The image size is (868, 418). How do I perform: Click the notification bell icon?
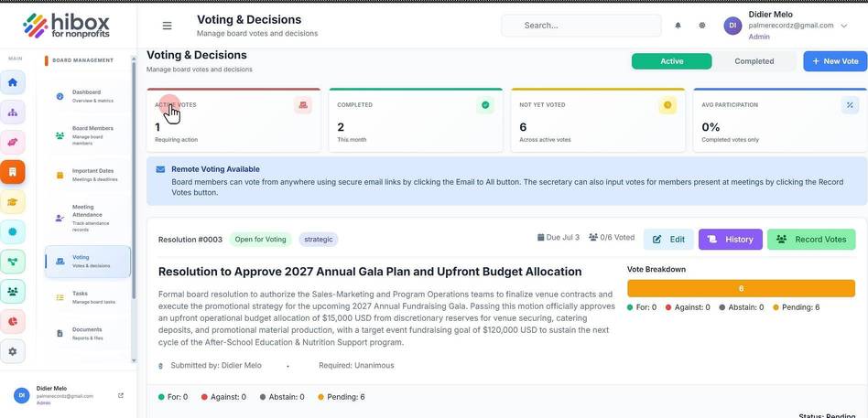[x=678, y=26]
